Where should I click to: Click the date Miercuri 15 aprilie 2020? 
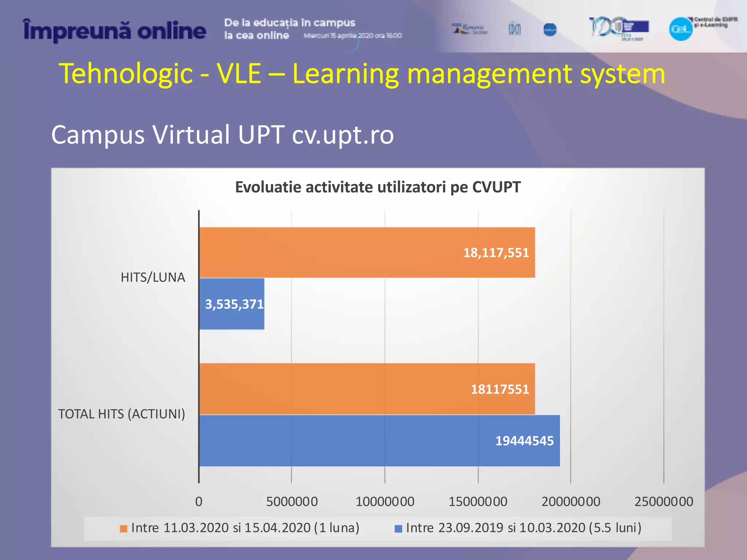pos(353,36)
